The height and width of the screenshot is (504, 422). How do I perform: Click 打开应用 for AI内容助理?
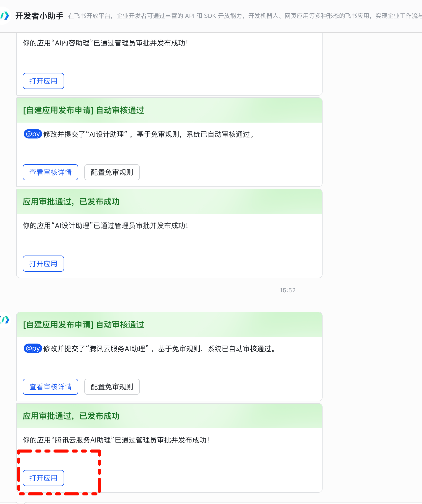43,81
